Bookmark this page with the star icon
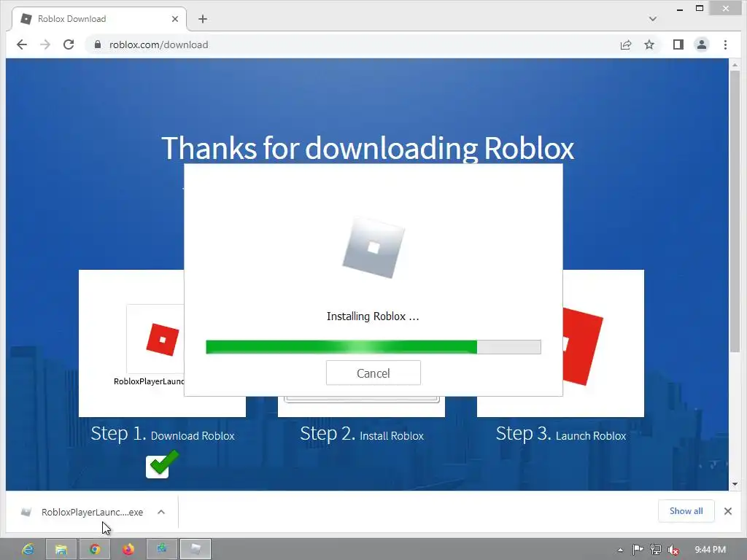The image size is (747, 560). tap(649, 44)
